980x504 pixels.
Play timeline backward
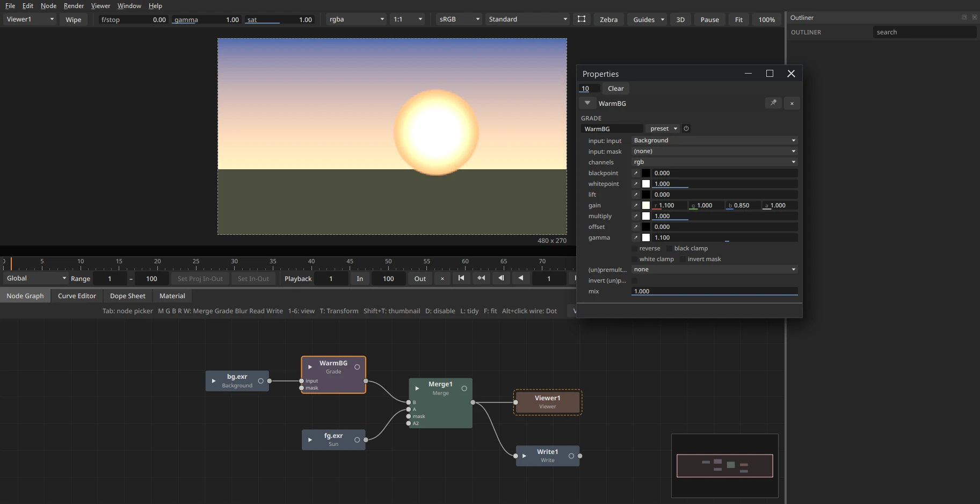[x=520, y=278]
